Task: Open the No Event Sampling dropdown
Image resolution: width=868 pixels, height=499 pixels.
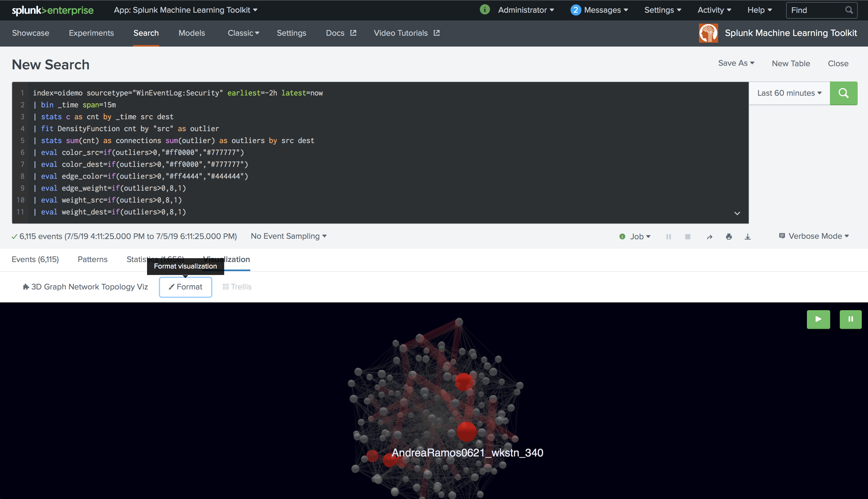Action: (x=288, y=236)
